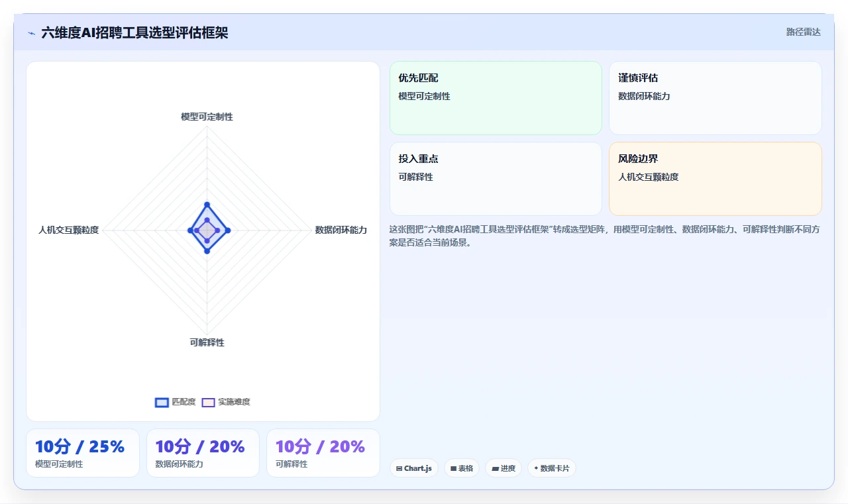Click the description paragraph starting 这张图把
The width and height of the screenshot is (848, 504).
tap(606, 236)
